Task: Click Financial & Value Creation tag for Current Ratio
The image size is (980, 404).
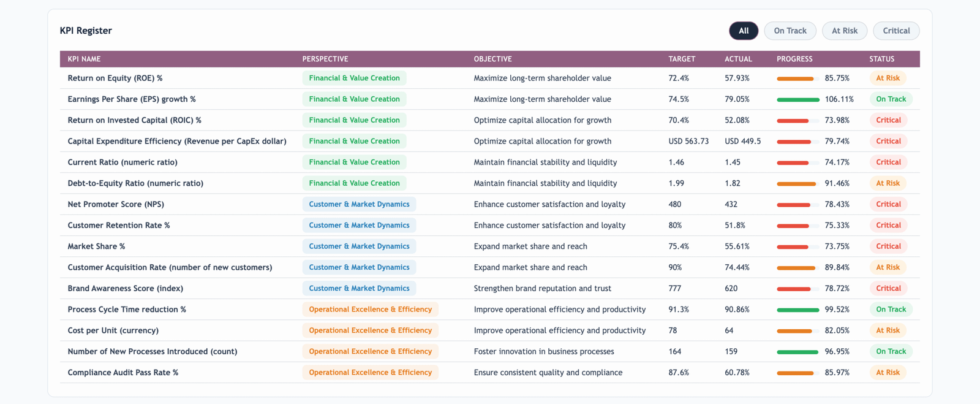Action: pyautogui.click(x=354, y=162)
